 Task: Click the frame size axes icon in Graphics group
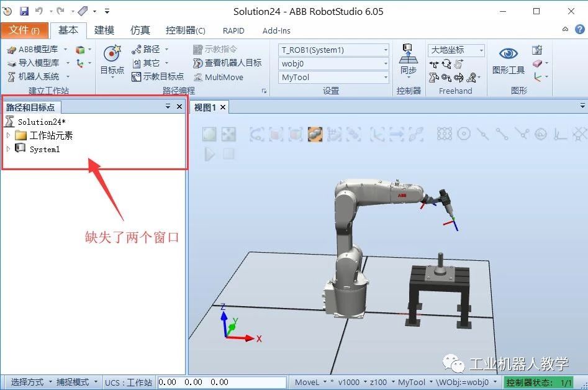tap(538, 77)
